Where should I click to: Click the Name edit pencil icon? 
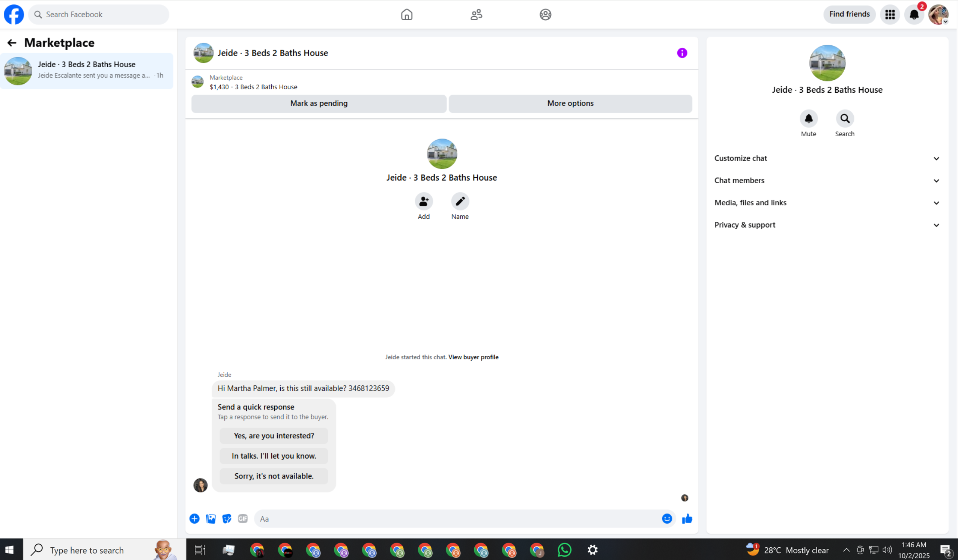click(x=460, y=201)
